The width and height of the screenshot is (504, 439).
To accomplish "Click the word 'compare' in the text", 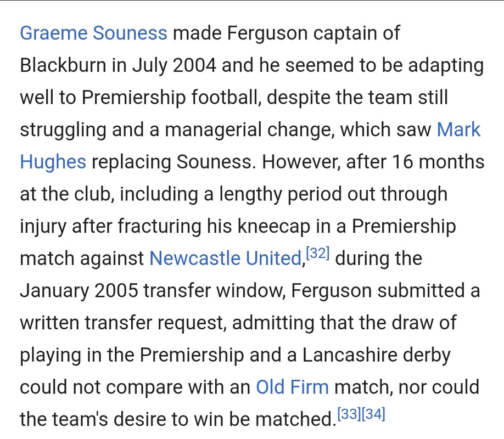I will (x=144, y=387).
